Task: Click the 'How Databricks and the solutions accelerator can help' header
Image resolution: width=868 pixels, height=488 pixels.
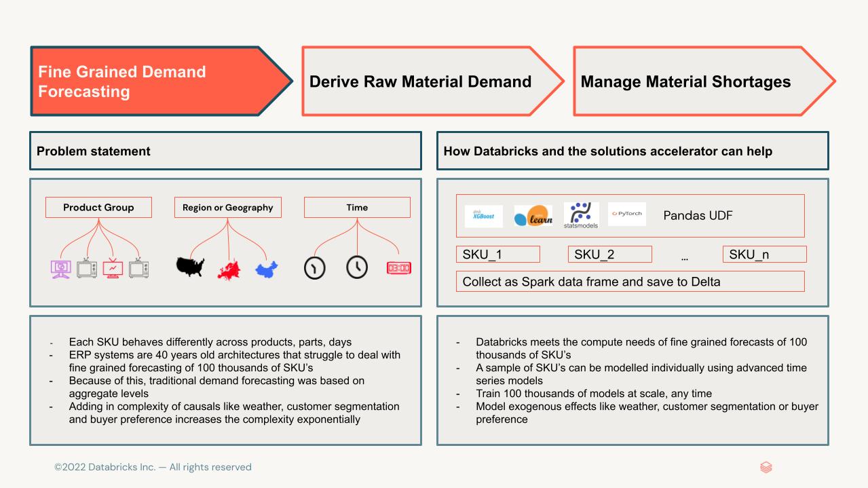Action: tap(633, 151)
